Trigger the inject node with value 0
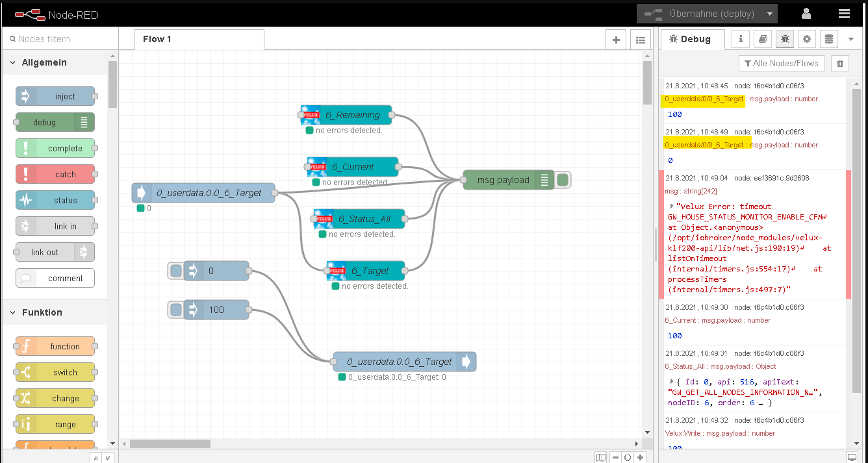Screen dimensions: 868x463 175,271
